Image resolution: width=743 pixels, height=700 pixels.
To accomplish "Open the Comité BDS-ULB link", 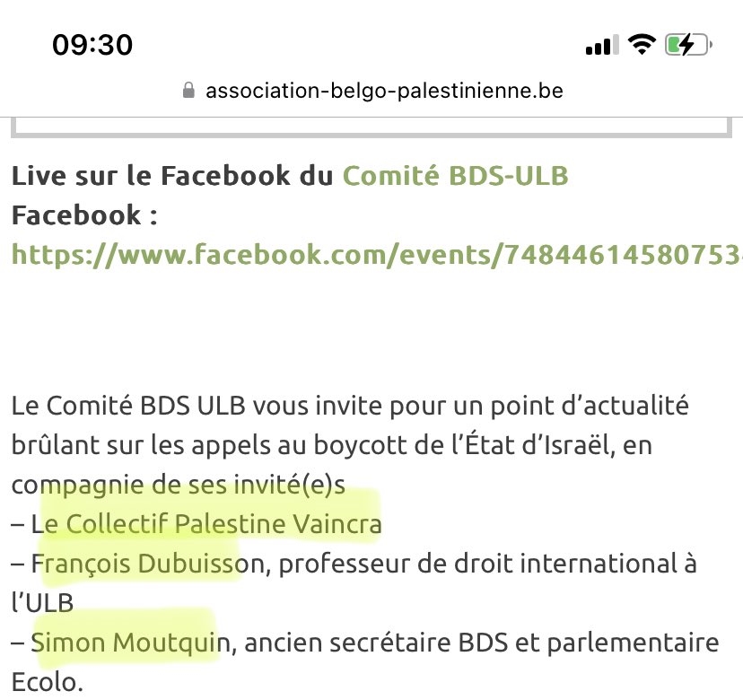I will point(456,175).
